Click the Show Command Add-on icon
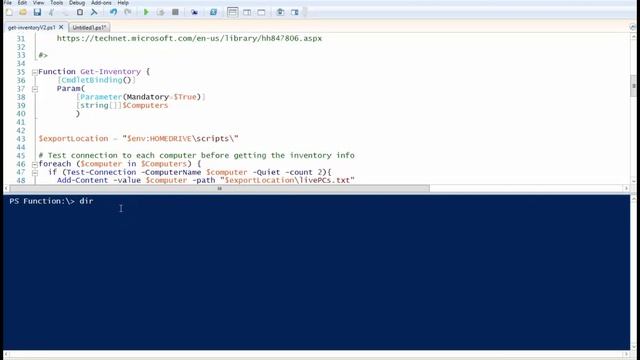This screenshot has width=640, height=360. pyautogui.click(x=295, y=12)
